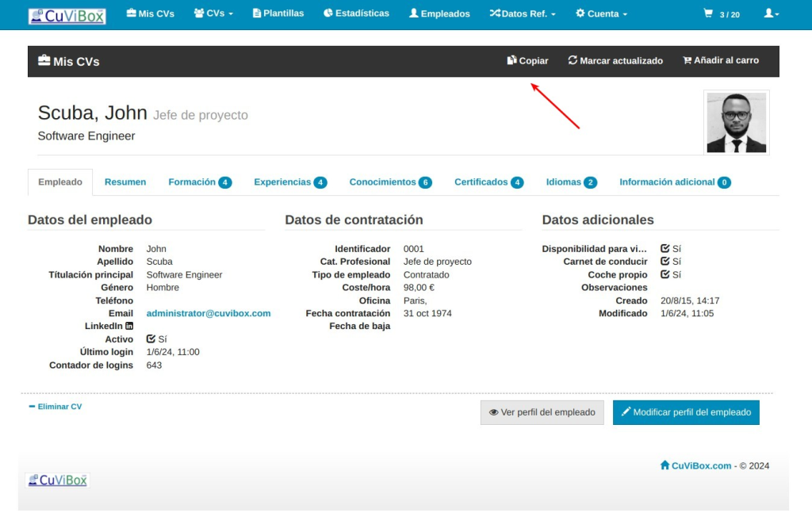
Task: Click the Añadir al carro cart icon
Action: tap(687, 60)
